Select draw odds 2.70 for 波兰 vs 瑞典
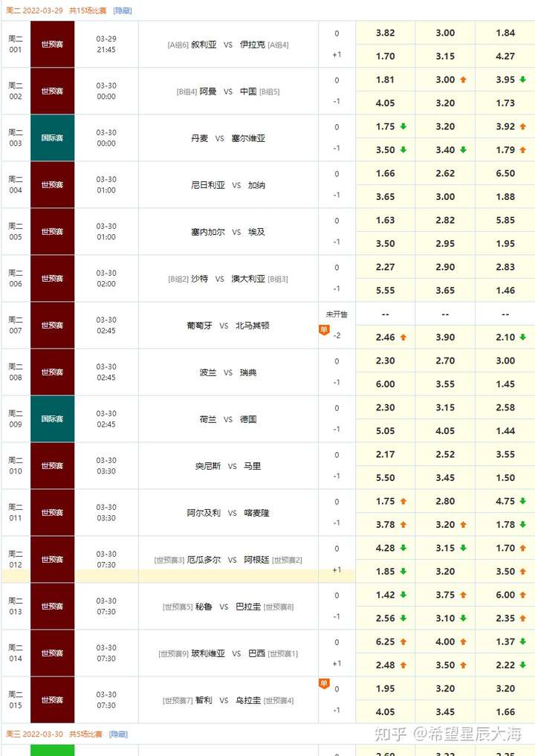This screenshot has width=535, height=756. 445,361
